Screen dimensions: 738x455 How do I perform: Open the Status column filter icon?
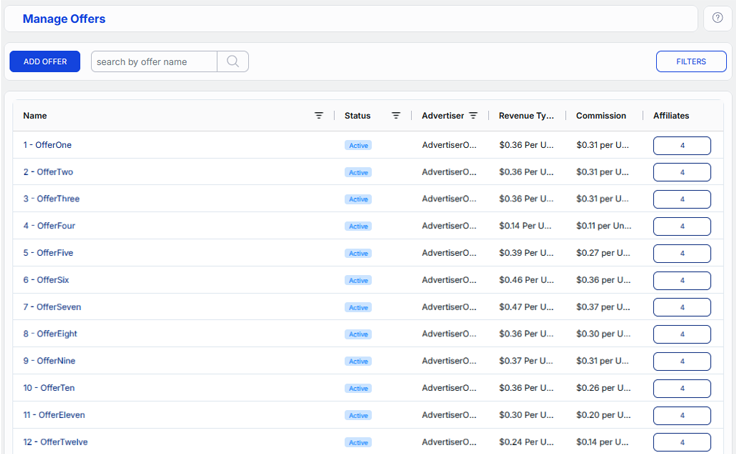[x=396, y=116]
